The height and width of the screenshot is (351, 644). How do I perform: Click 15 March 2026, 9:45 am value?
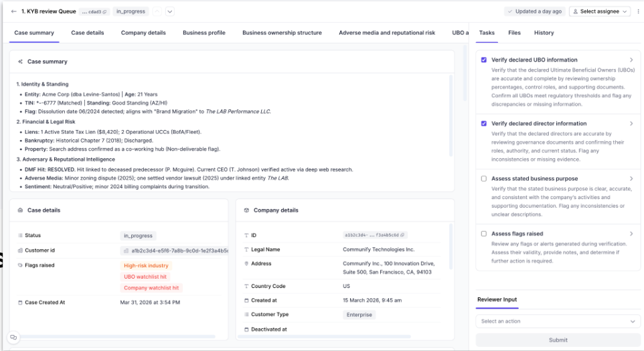pos(372,301)
